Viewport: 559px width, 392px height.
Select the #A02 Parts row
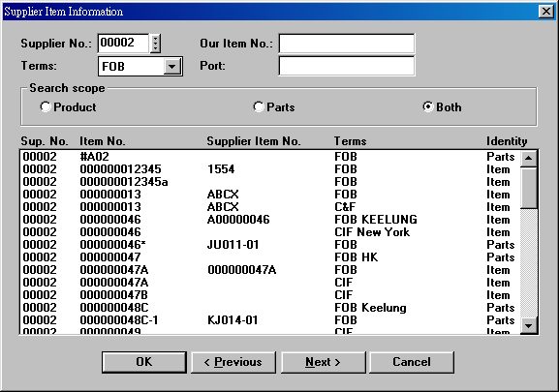coord(270,157)
